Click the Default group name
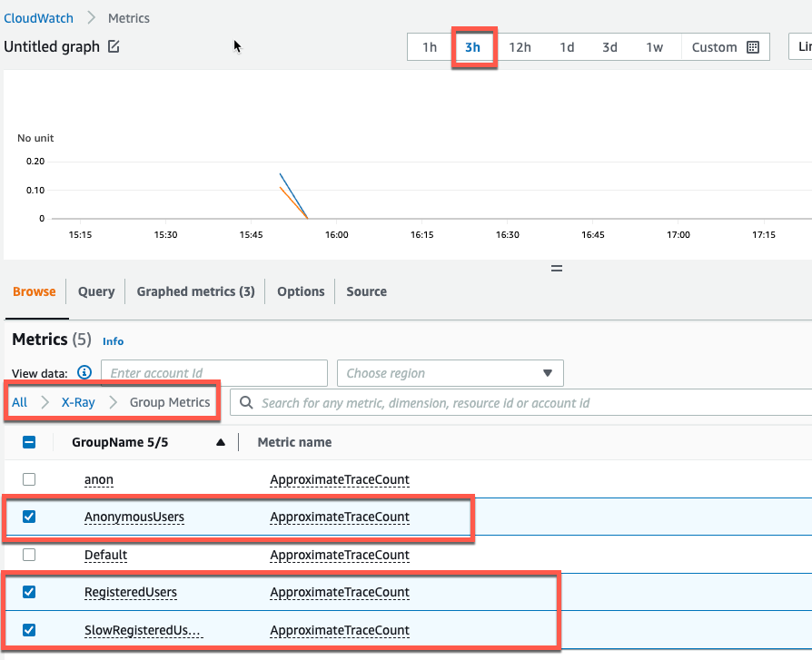The height and width of the screenshot is (660, 812). tap(105, 555)
